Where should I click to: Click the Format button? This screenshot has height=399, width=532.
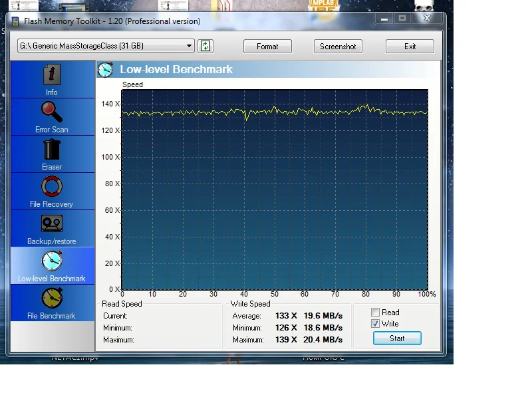267,47
